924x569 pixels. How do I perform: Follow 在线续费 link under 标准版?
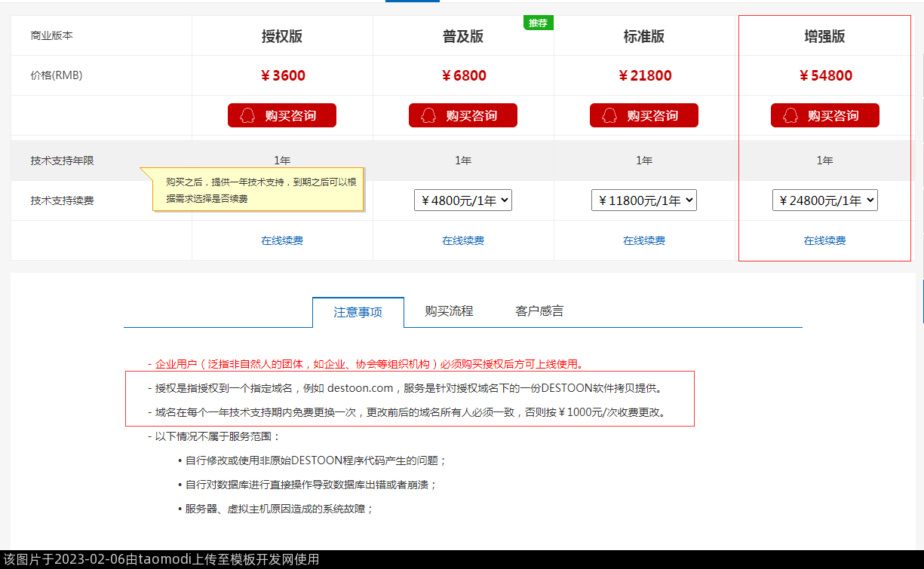coord(644,240)
